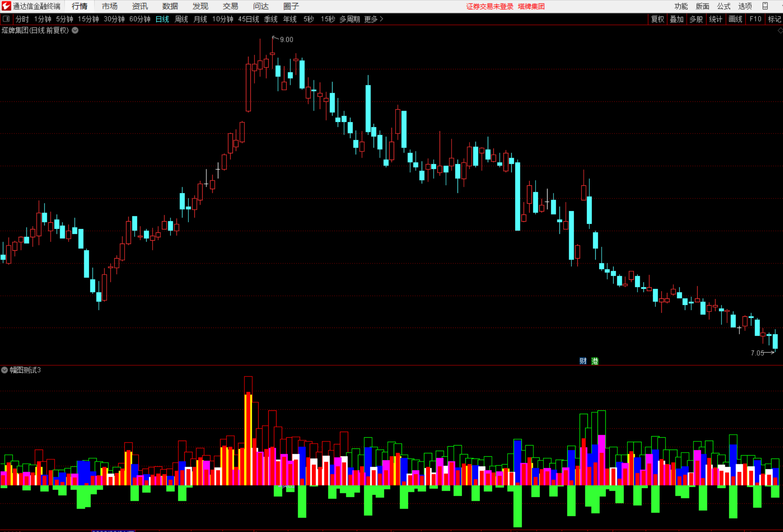This screenshot has height=532, width=783.
Task: Open the 公式 menu
Action: [x=723, y=6]
